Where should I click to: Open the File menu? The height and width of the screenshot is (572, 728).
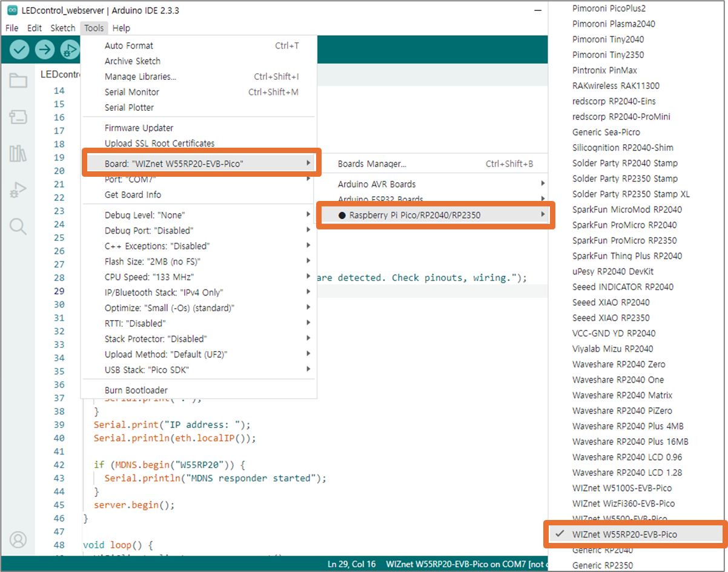click(x=12, y=28)
